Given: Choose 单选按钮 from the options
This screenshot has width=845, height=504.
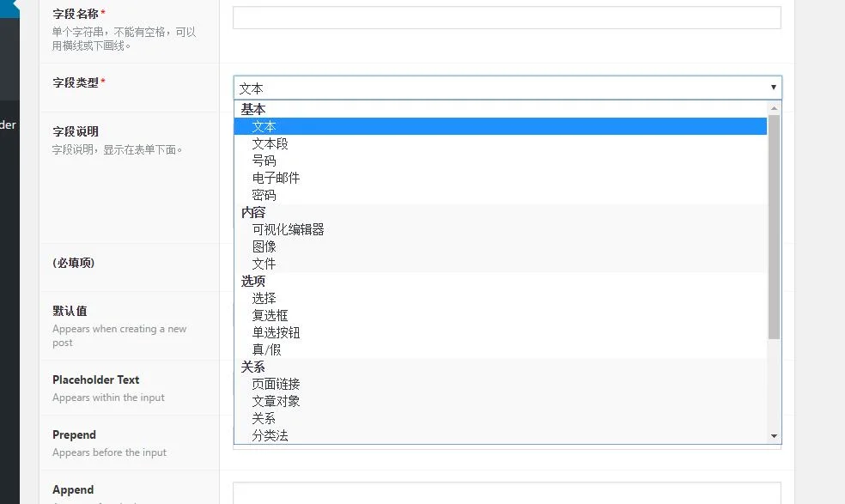Looking at the screenshot, I should tap(277, 332).
